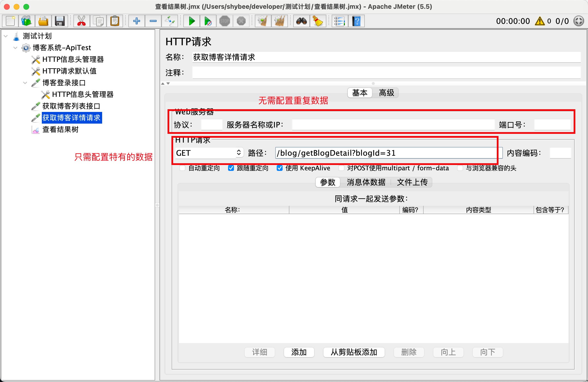Select HTTP请求默认值 in the tree

69,71
